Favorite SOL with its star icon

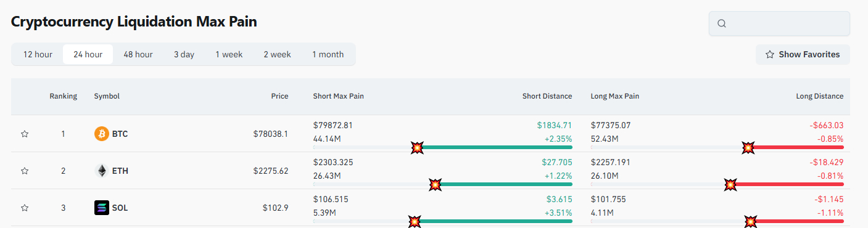tap(25, 208)
